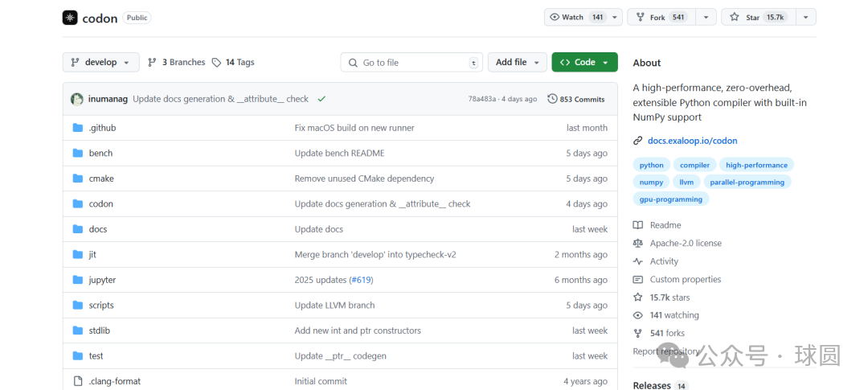
Task: Click the Fork button
Action: tap(661, 17)
